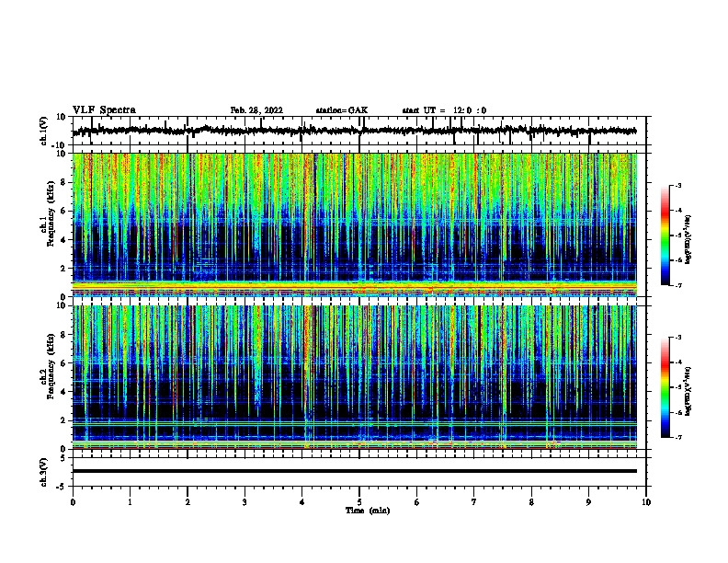The width and height of the screenshot is (728, 563).
Task: Click the ch.2 spectrogram panel
Action: [355, 377]
